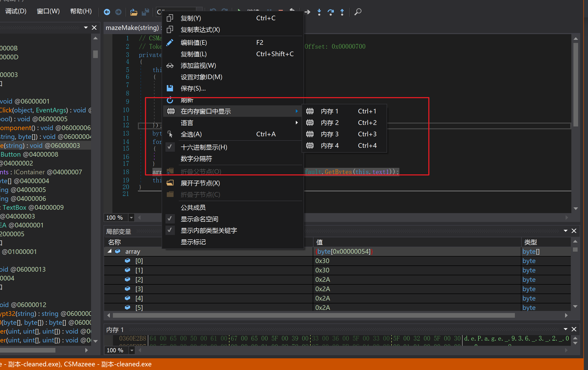Click the navigate forward arrow icon

(118, 12)
